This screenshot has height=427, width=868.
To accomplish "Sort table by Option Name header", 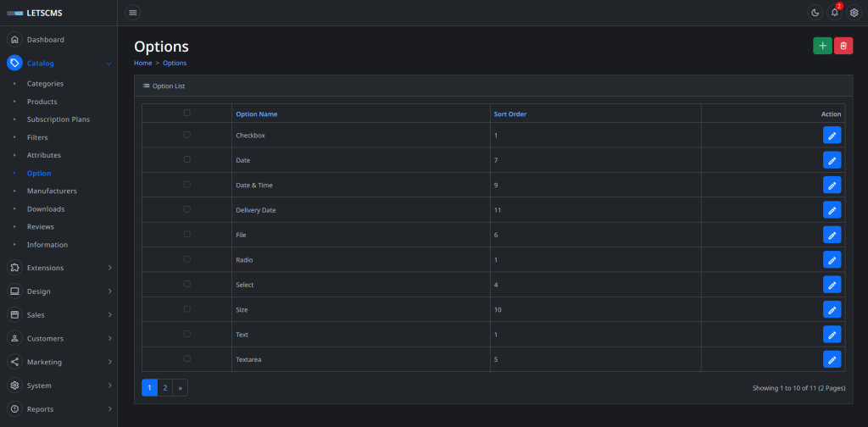I will [x=256, y=114].
